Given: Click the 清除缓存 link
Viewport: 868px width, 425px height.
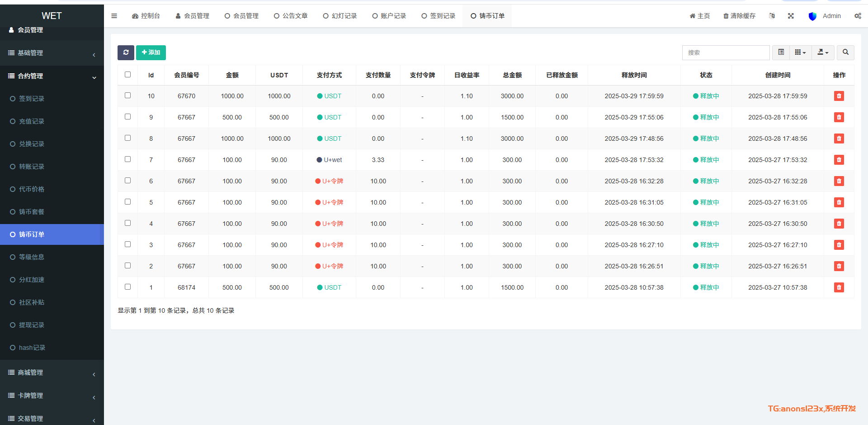Looking at the screenshot, I should pyautogui.click(x=740, y=16).
